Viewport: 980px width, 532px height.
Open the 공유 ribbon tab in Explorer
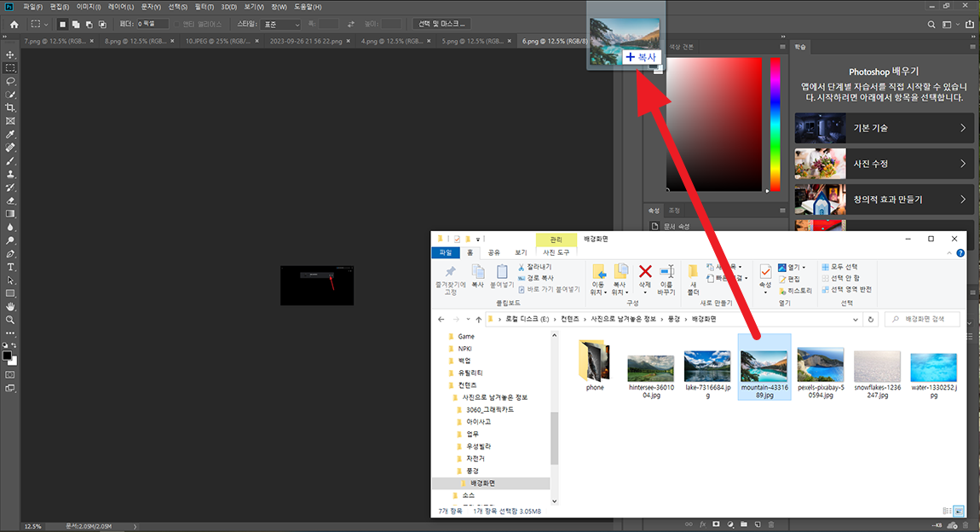(x=493, y=252)
